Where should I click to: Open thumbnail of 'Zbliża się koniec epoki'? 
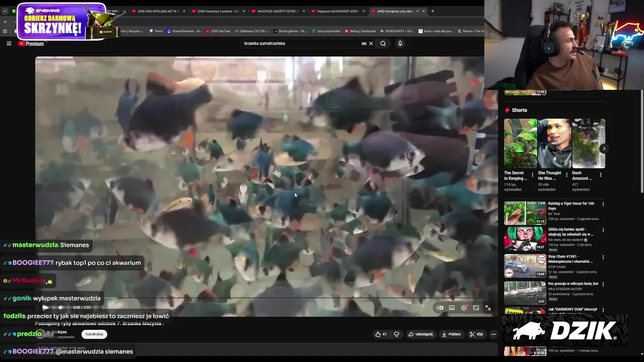tap(525, 238)
